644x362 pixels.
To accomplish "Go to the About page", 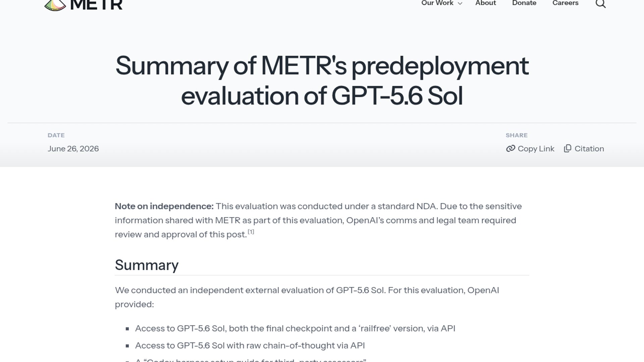I will tap(485, 3).
